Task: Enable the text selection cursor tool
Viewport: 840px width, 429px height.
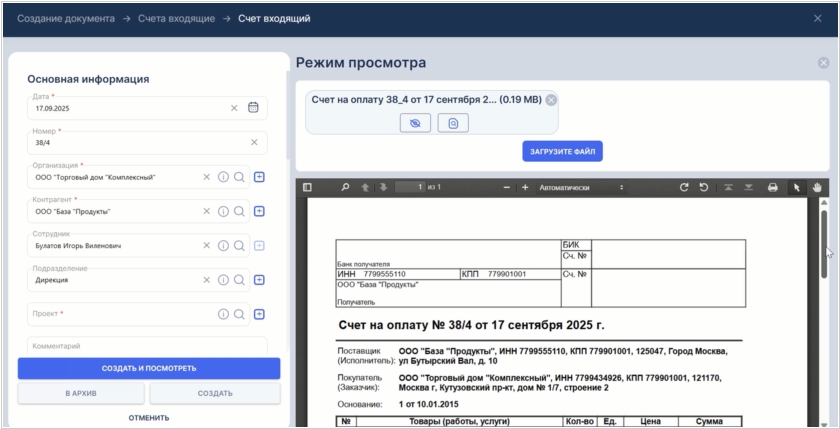Action: [x=796, y=187]
